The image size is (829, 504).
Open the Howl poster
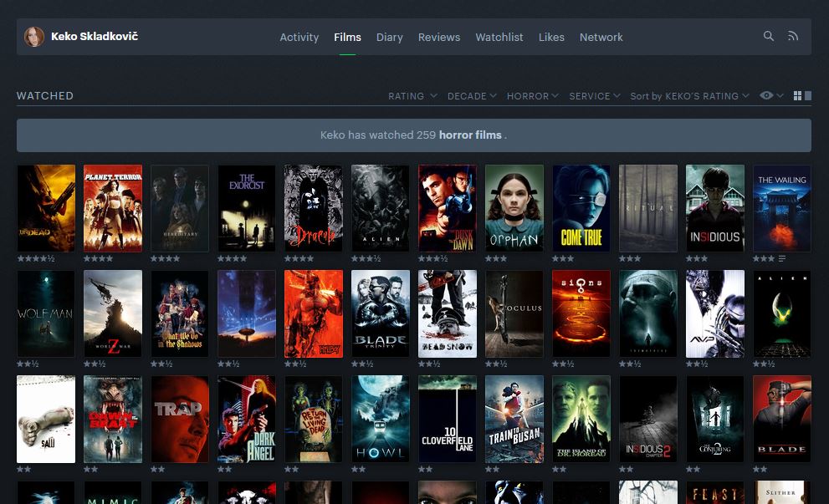pos(380,420)
